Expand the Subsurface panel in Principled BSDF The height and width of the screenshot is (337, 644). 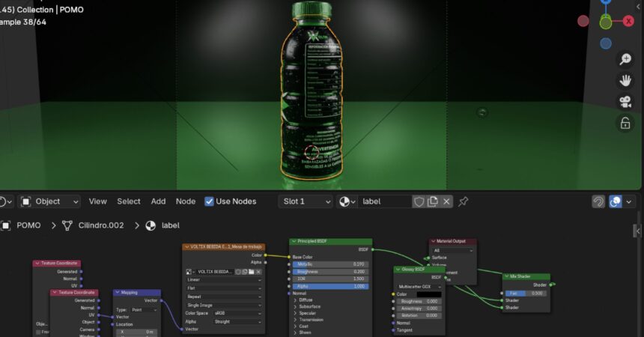[x=295, y=307]
